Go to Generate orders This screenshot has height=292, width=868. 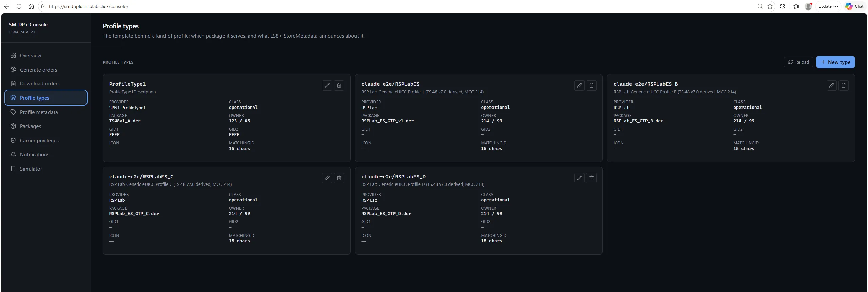coord(46,70)
